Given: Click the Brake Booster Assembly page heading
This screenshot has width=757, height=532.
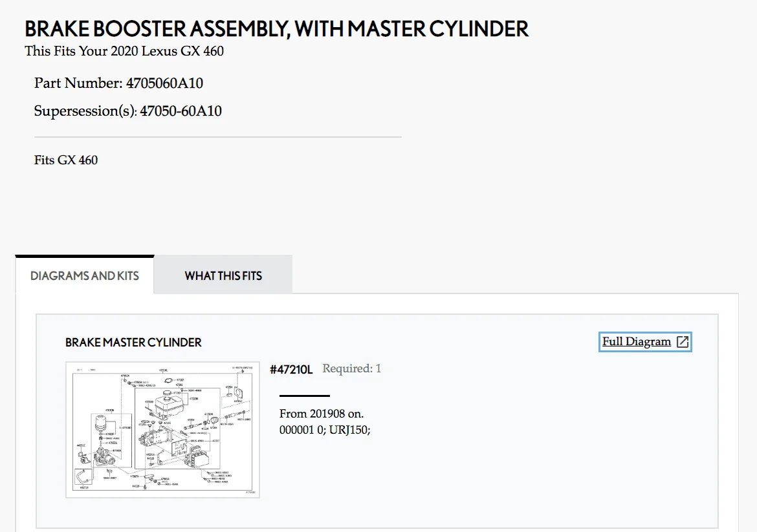Looking at the screenshot, I should [x=276, y=29].
